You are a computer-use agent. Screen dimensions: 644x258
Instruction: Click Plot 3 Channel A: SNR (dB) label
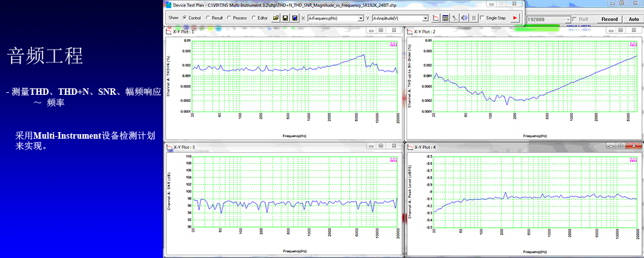169,193
